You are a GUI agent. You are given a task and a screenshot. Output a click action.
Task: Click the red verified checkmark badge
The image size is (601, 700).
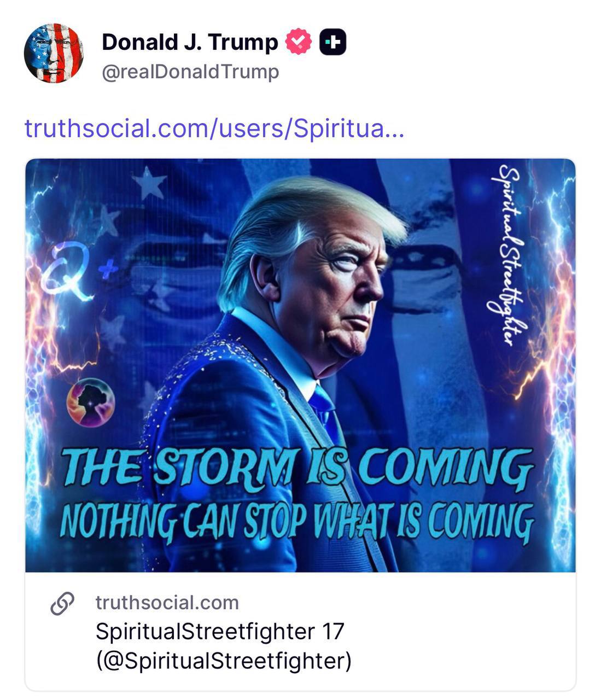coord(299,42)
